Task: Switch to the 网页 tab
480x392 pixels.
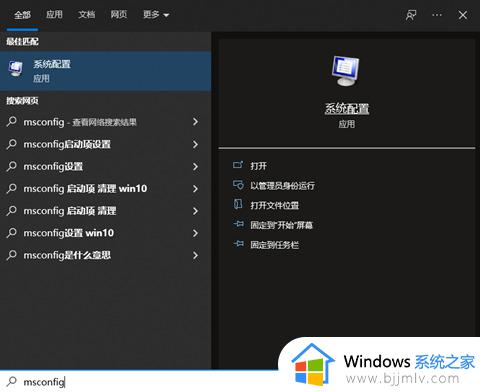Action: pos(119,15)
